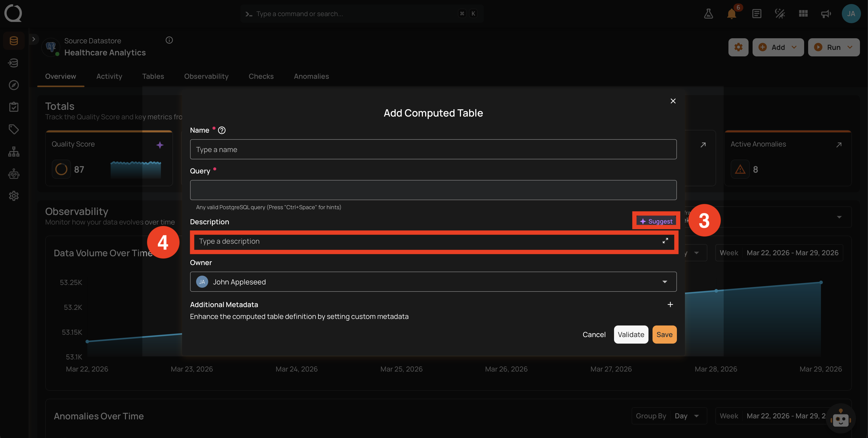This screenshot has width=868, height=438.
Task: Switch to the Tables tab
Action: [x=153, y=76]
